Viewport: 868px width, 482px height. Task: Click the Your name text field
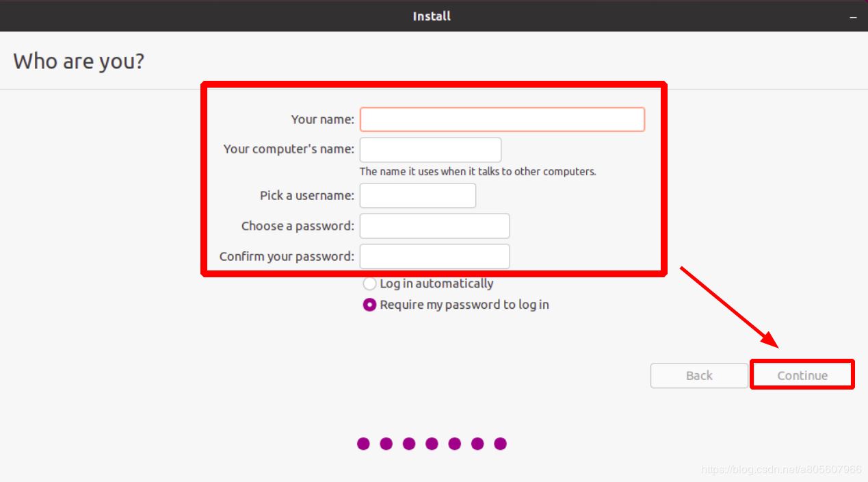pos(502,119)
